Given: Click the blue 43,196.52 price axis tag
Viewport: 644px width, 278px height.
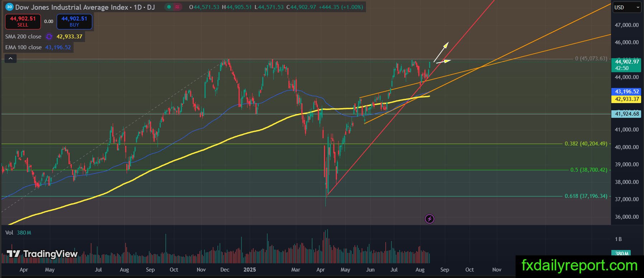Looking at the screenshot, I should point(626,92).
